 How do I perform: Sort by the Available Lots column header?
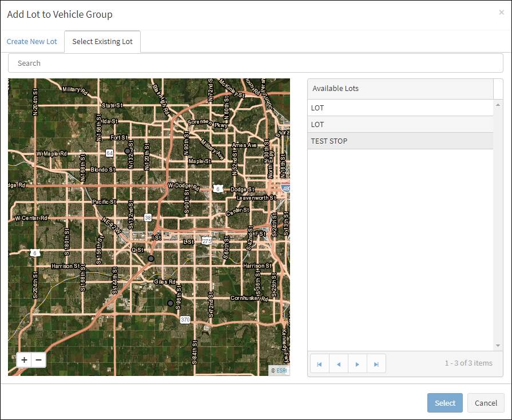point(400,89)
